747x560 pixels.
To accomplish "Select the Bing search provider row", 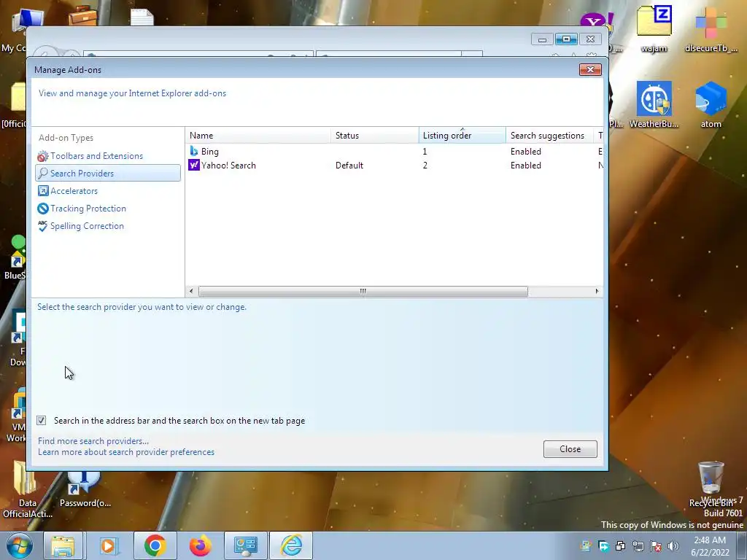I will pyautogui.click(x=395, y=152).
